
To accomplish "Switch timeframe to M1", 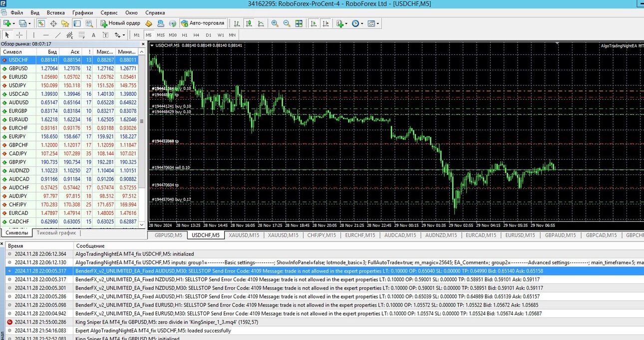I will (137, 35).
